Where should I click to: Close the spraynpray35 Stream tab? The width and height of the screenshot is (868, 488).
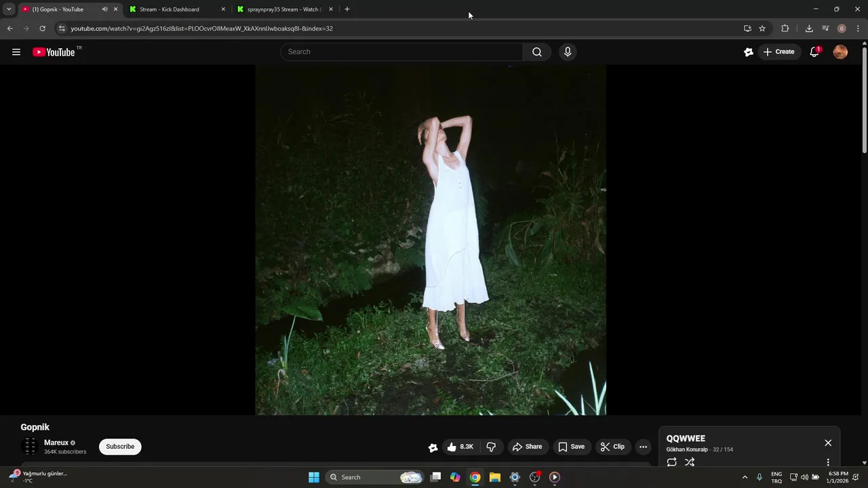[x=331, y=9]
